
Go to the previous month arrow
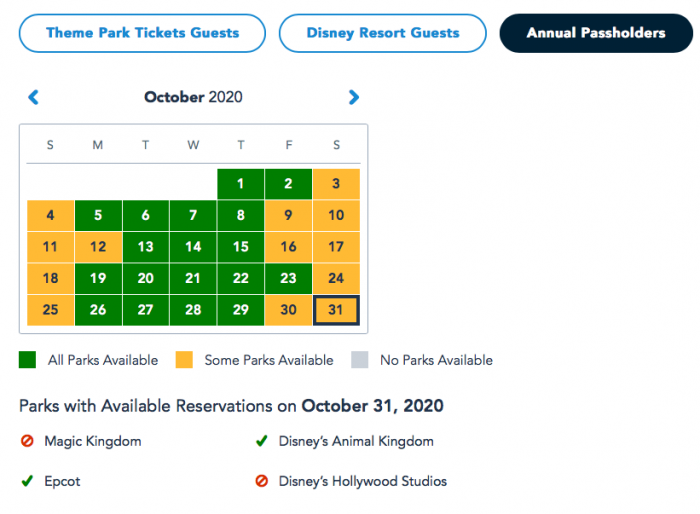click(x=33, y=97)
